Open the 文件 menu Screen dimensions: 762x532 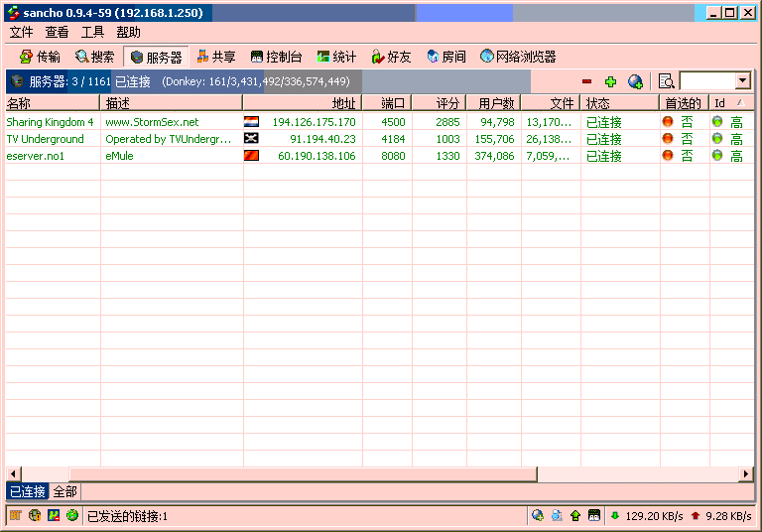pos(21,32)
